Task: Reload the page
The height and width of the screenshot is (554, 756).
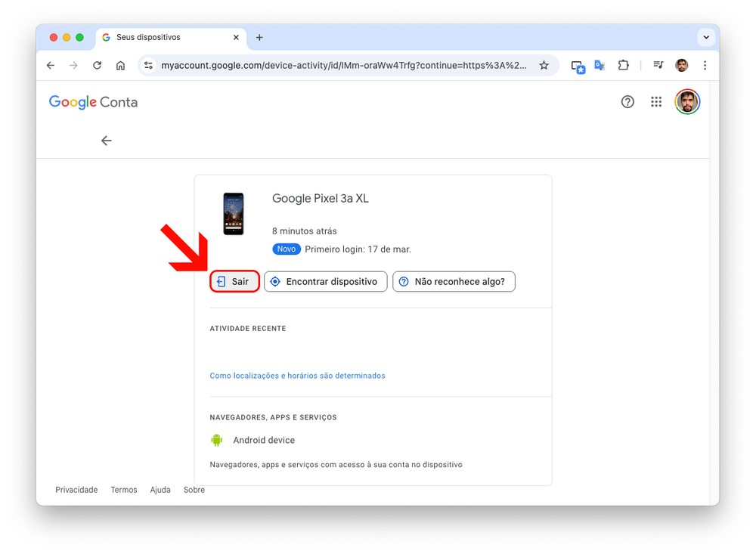Action: point(97,66)
